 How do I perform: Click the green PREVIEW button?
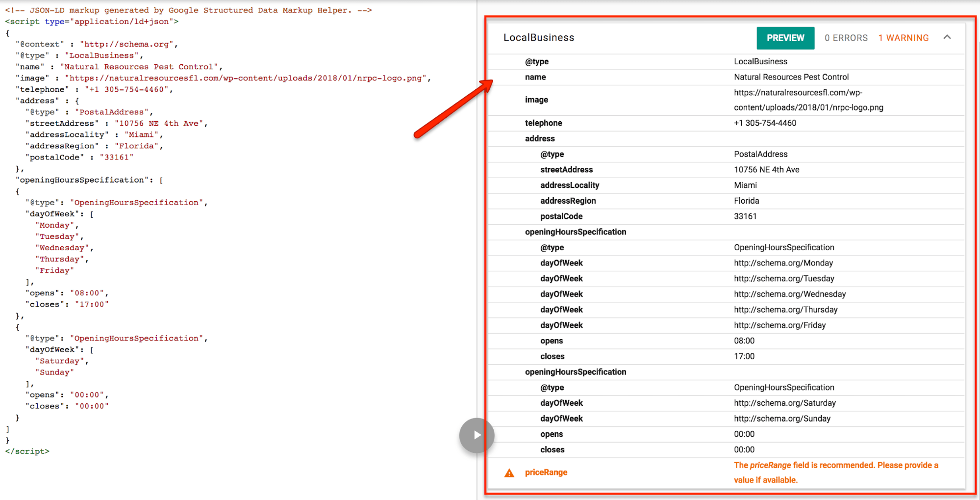(x=785, y=38)
